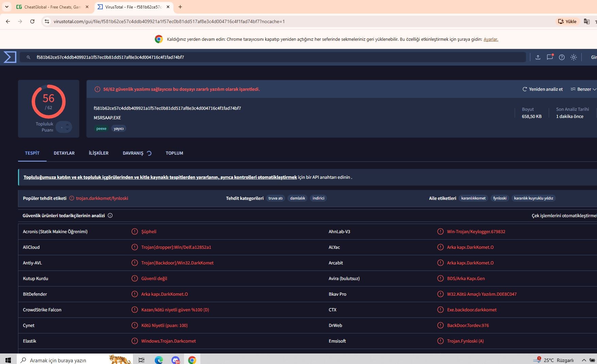
Task: Open the help question mark icon
Action: [562, 57]
